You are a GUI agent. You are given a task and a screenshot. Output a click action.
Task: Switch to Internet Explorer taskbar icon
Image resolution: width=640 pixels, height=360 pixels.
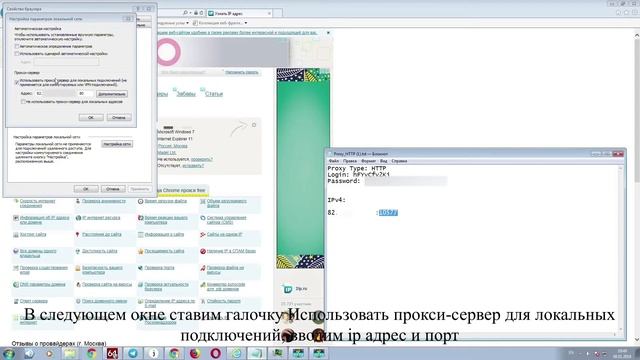pyautogui.click(x=236, y=353)
